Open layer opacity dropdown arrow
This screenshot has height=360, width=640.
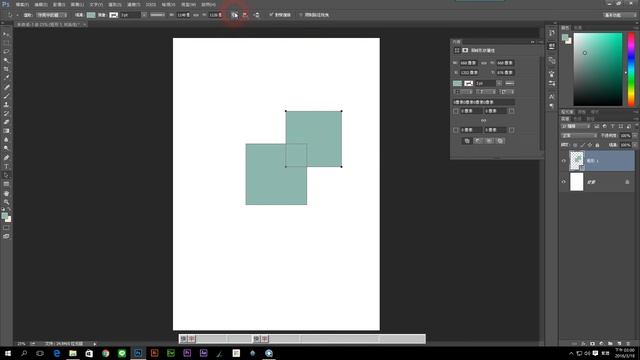click(635, 136)
